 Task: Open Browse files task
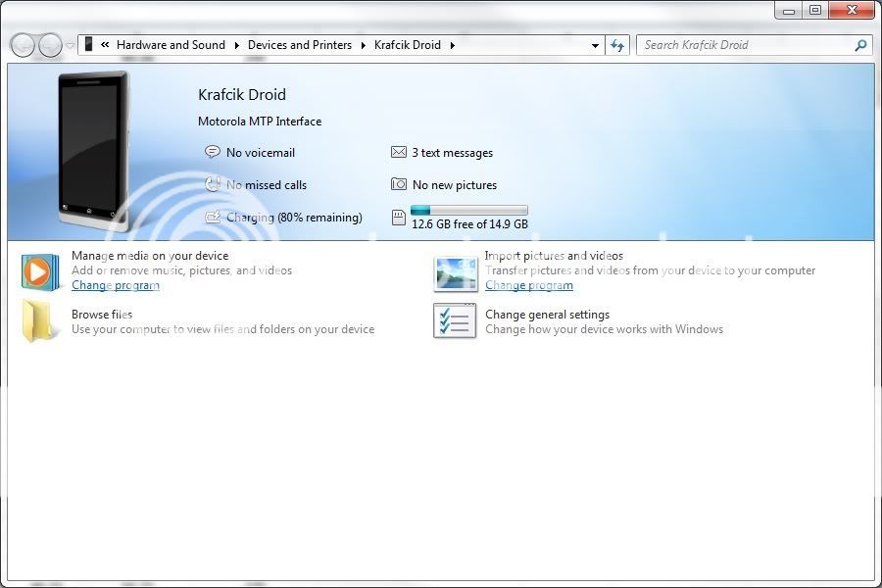(x=102, y=315)
